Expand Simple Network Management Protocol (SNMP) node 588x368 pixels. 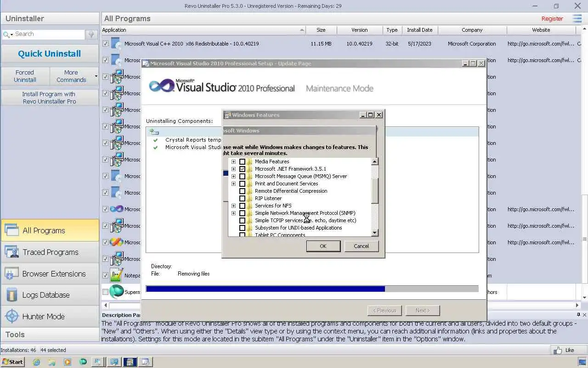coord(233,213)
